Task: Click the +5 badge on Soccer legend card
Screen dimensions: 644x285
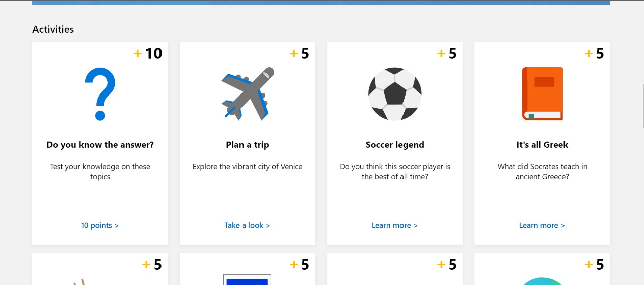Action: 447,53
